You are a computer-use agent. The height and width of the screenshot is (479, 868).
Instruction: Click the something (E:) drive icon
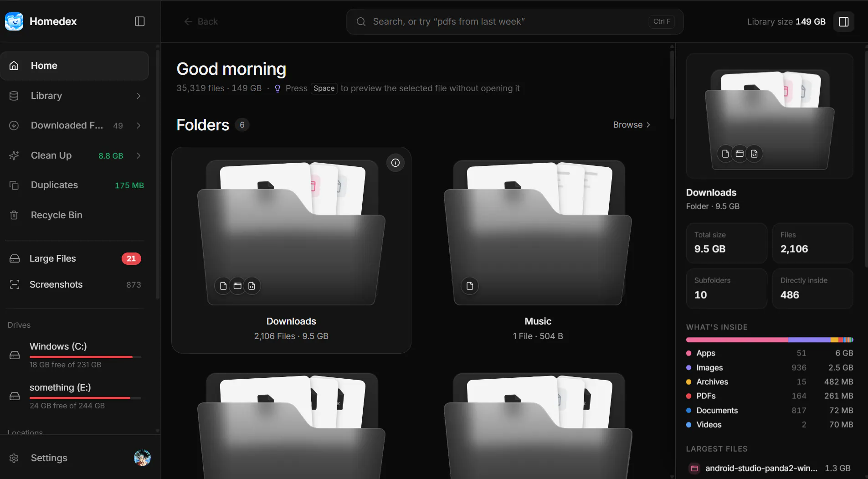(x=15, y=396)
